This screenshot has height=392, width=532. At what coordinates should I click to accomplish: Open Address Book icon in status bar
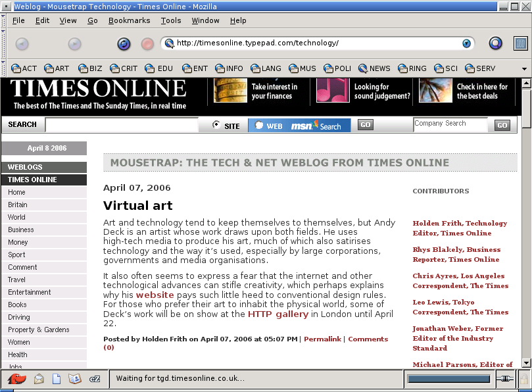click(75, 378)
